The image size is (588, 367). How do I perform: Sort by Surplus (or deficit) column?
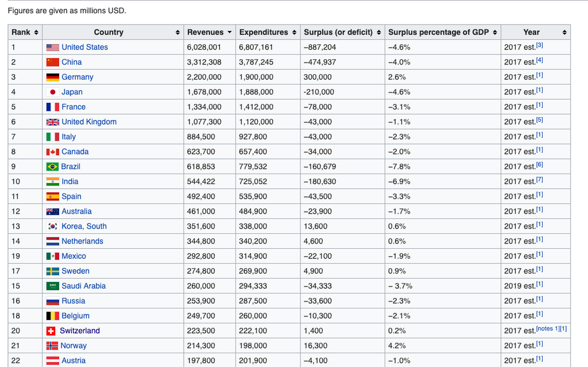[x=378, y=32]
